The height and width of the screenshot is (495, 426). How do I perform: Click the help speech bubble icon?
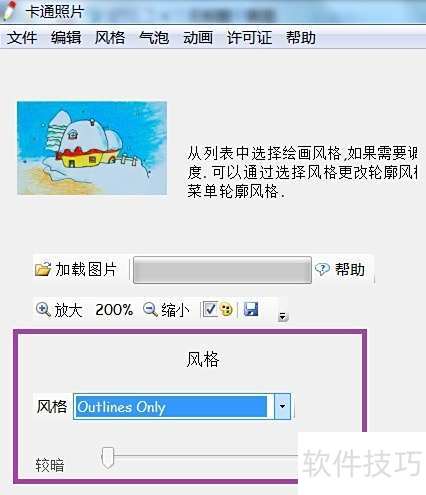click(x=322, y=269)
